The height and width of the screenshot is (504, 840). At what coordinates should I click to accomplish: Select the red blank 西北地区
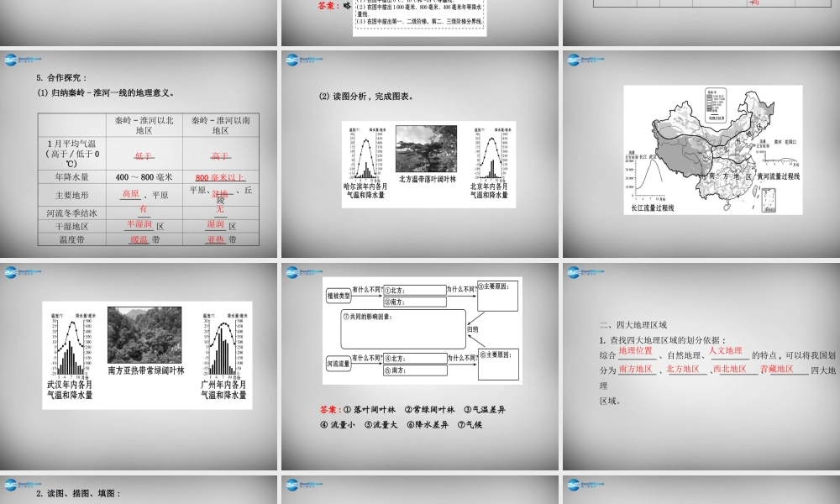coord(730,369)
